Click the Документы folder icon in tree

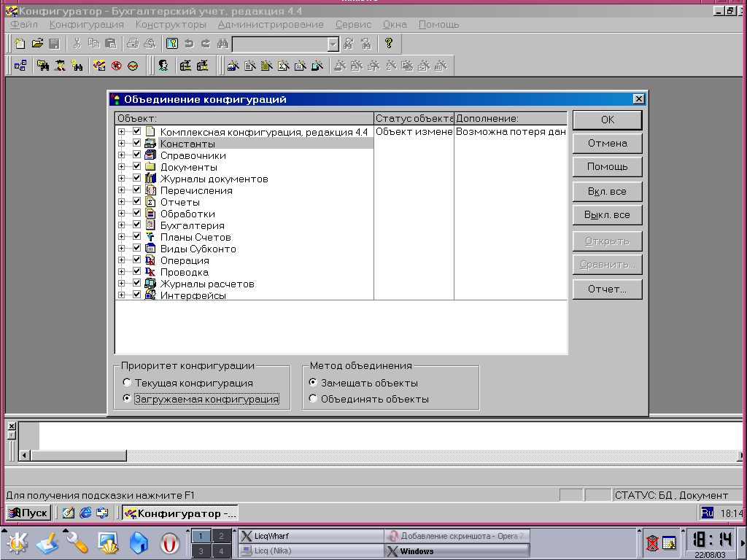[x=150, y=167]
